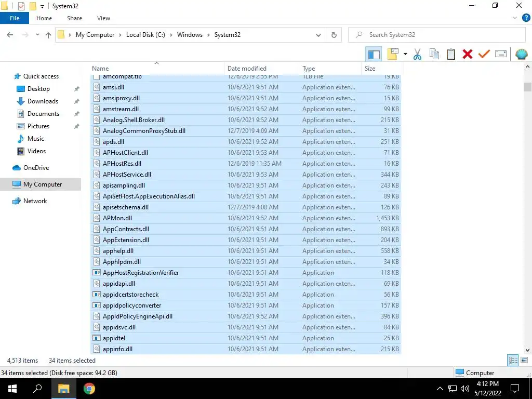The width and height of the screenshot is (532, 399).
Task: Click the appidtel application icon
Action: click(x=97, y=338)
